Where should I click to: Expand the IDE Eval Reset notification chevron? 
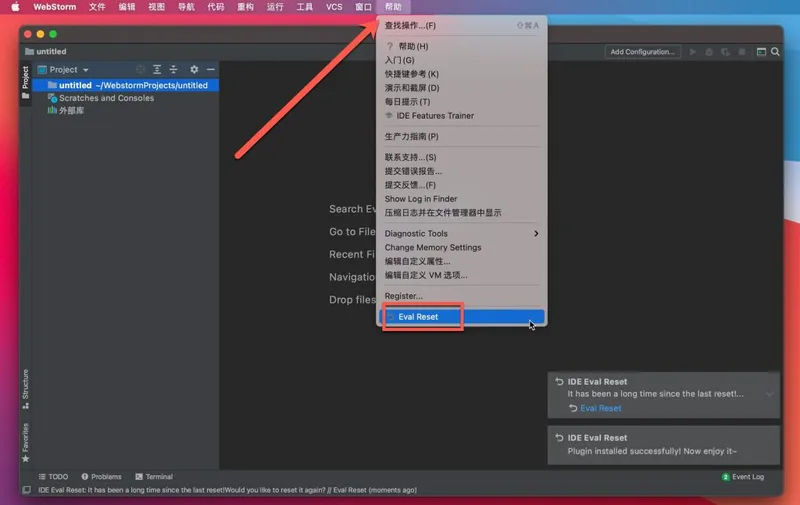pyautogui.click(x=769, y=394)
